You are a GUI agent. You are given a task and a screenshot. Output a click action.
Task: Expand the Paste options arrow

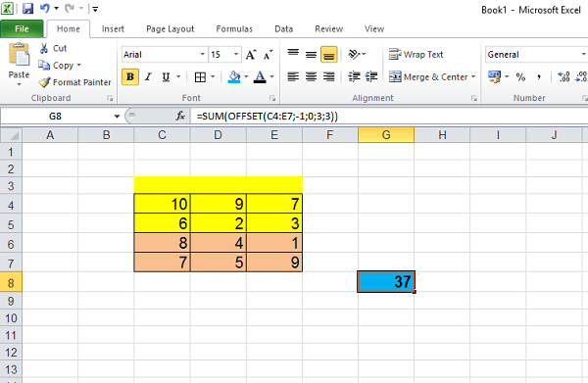(x=19, y=84)
